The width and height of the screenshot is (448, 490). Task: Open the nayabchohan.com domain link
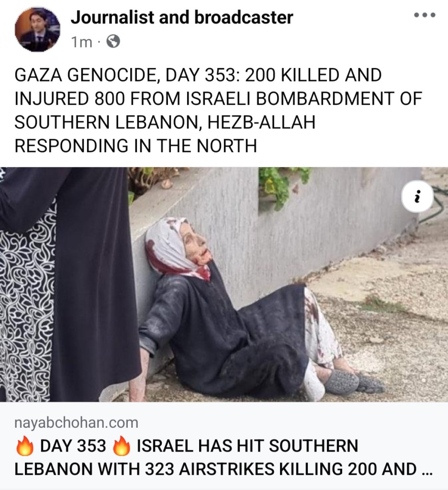[x=77, y=422]
